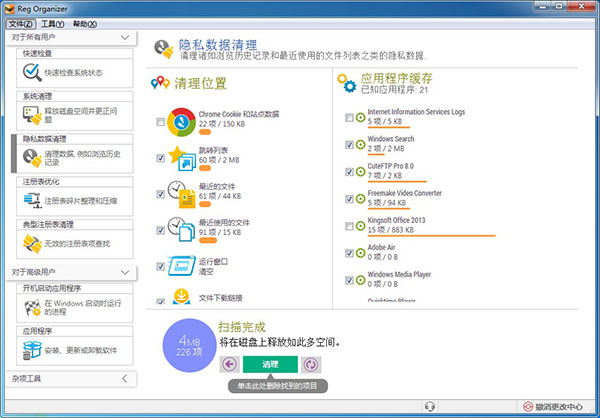The height and width of the screenshot is (418, 600).
Task: Collapse the 对于所有用户 section
Action: coord(125,38)
